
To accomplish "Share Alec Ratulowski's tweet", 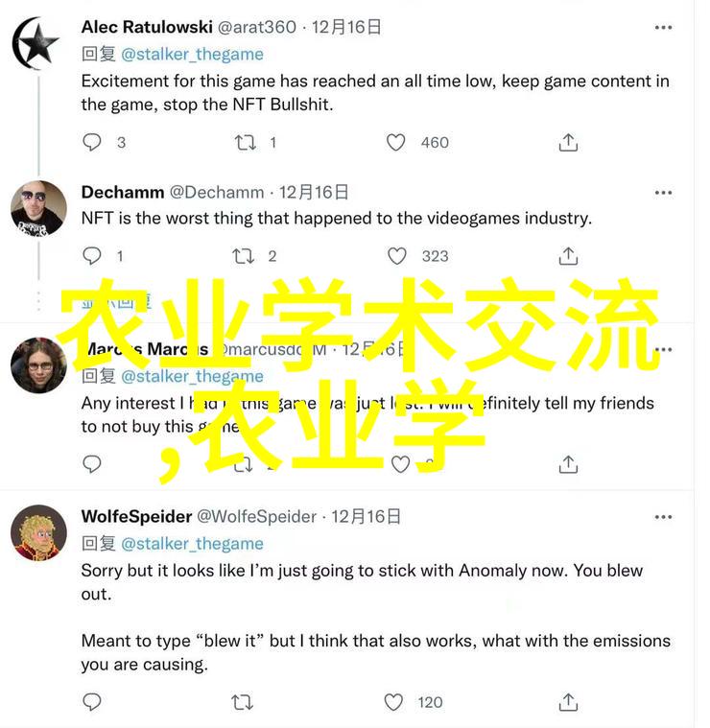I will coord(568,142).
